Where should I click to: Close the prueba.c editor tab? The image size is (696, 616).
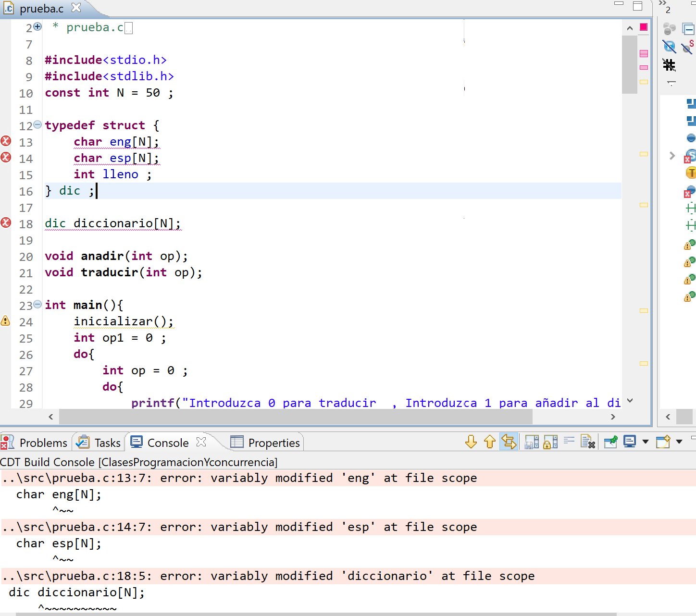pyautogui.click(x=76, y=8)
